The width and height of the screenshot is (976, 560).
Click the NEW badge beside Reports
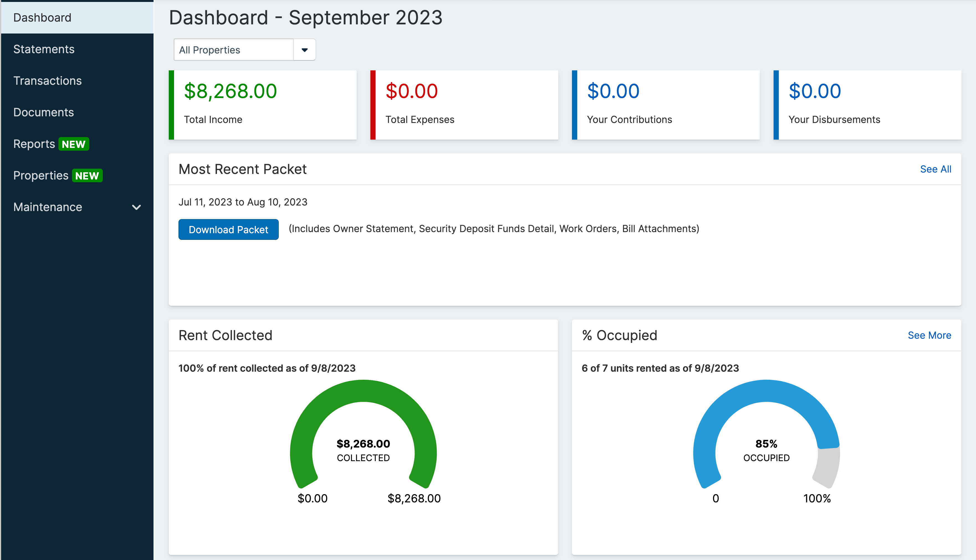[73, 144]
